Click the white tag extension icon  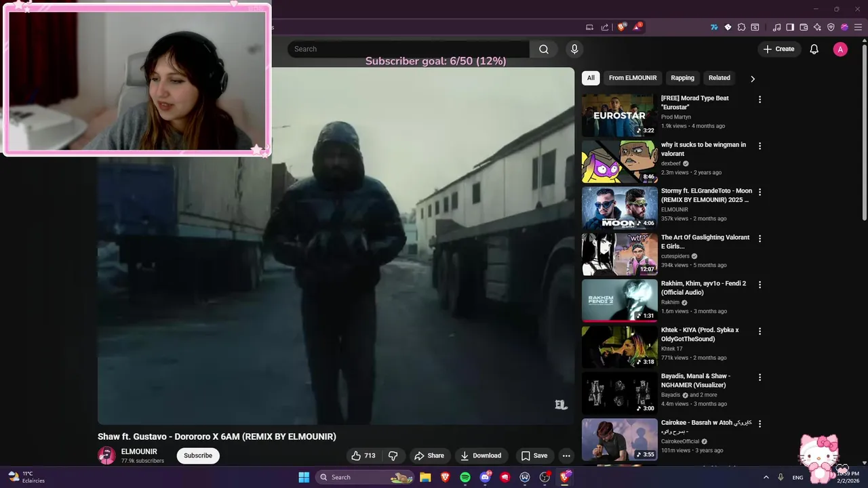[x=728, y=27]
